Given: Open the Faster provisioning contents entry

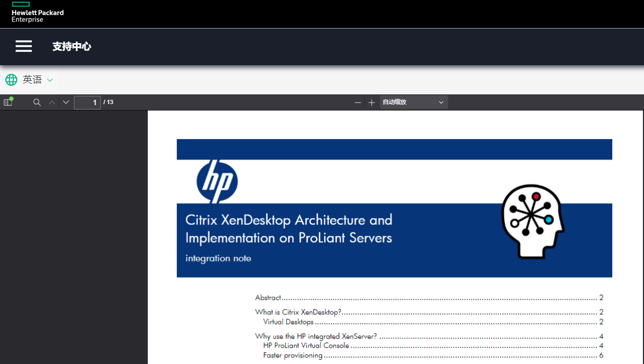Looking at the screenshot, I should pos(433,355).
